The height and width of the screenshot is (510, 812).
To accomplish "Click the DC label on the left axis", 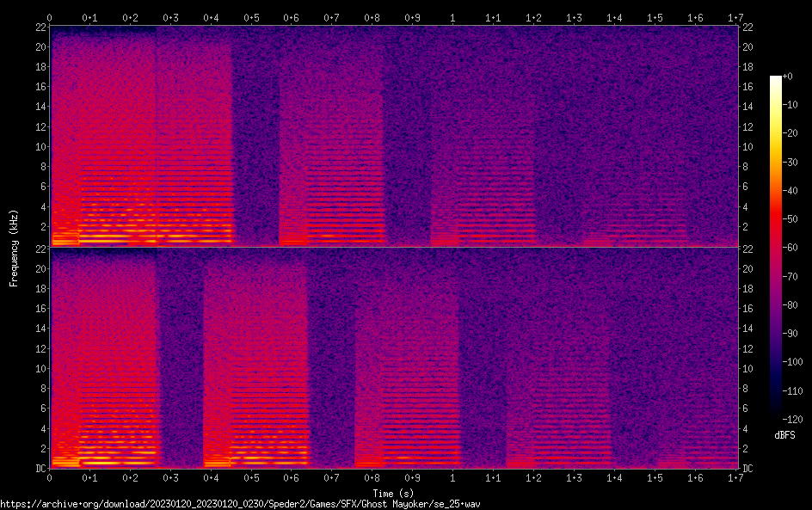I will 38,469.
